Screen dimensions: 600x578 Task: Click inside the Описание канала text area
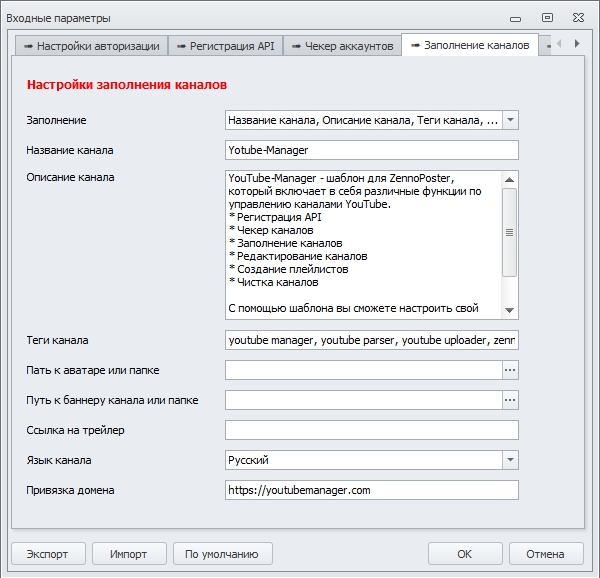(x=364, y=245)
